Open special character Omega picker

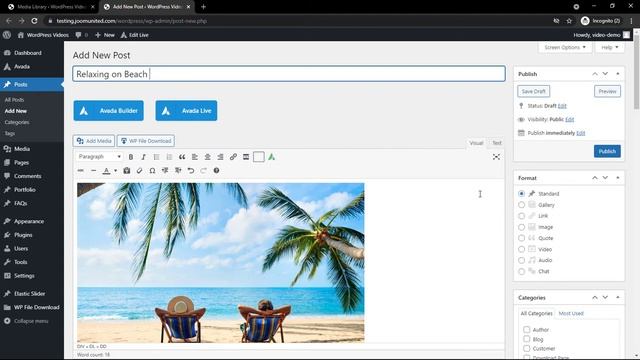[x=152, y=171]
